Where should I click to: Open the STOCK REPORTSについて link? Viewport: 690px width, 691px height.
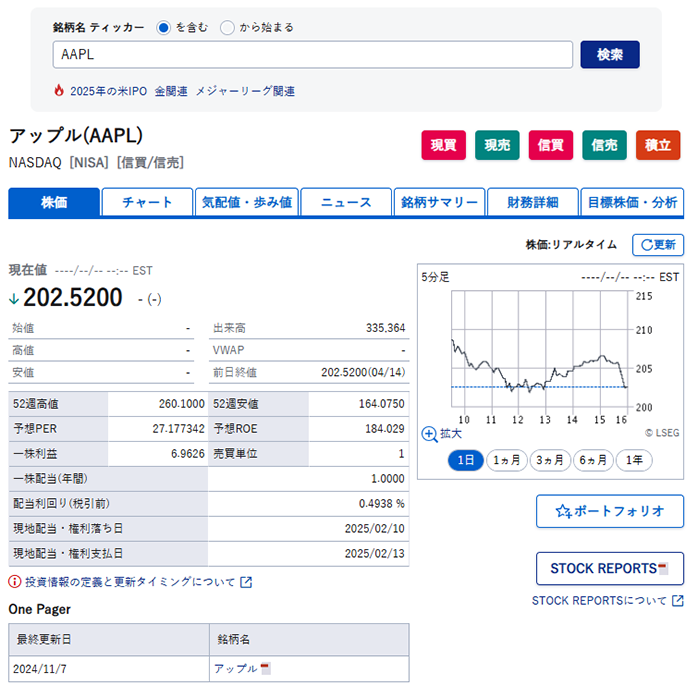pos(599,601)
